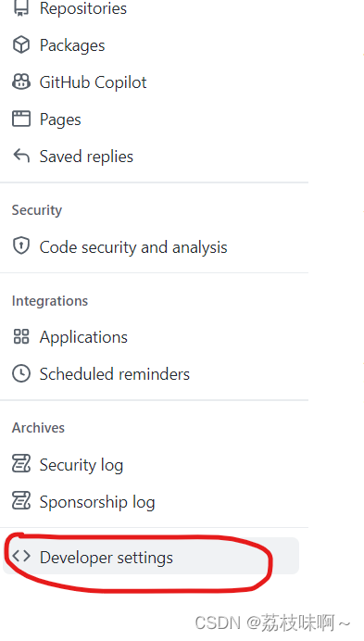Click the clock icon for Scheduled reminders

coord(21,373)
